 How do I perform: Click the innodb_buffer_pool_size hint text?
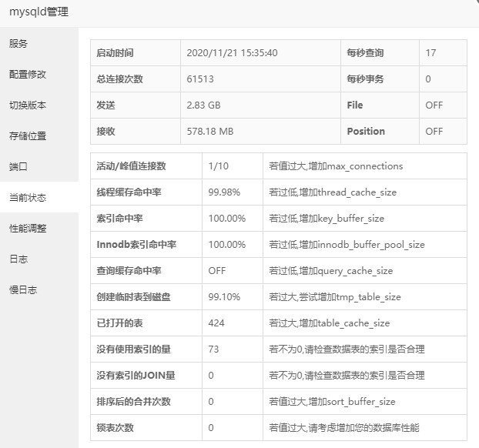click(347, 245)
